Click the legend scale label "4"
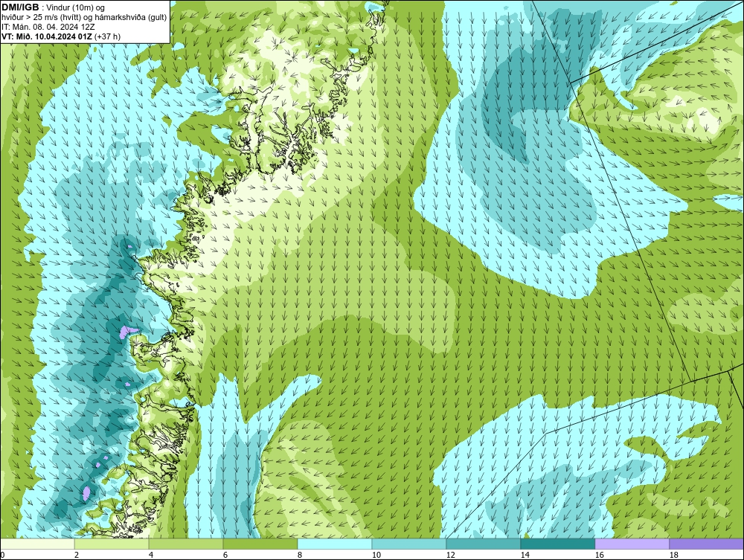The height and width of the screenshot is (560, 744). 151,555
